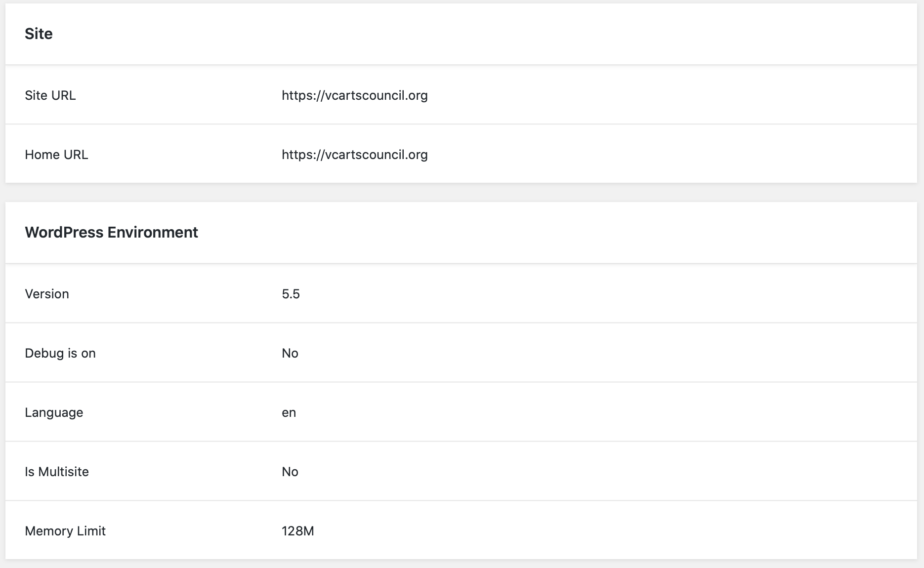
Task: Click the Home URL row in Site panel
Action: (x=461, y=154)
